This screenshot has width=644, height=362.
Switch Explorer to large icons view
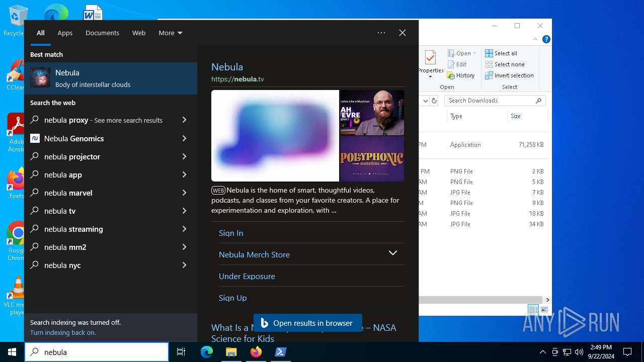point(544,310)
